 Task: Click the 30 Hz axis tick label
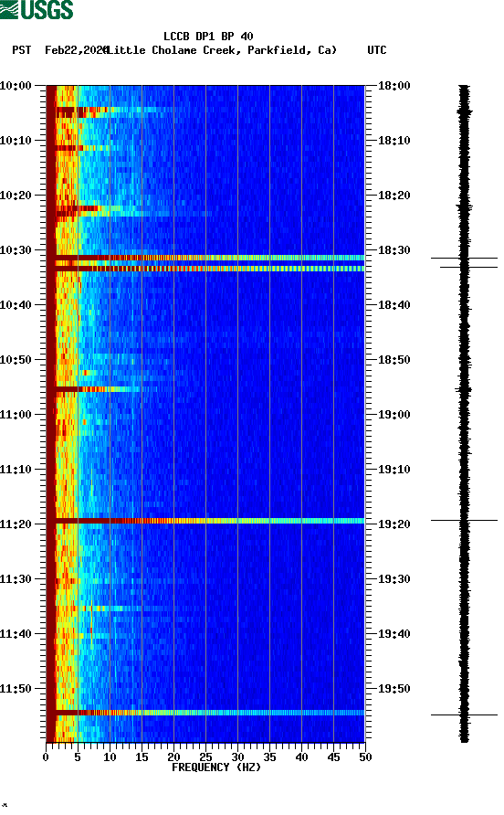[238, 757]
